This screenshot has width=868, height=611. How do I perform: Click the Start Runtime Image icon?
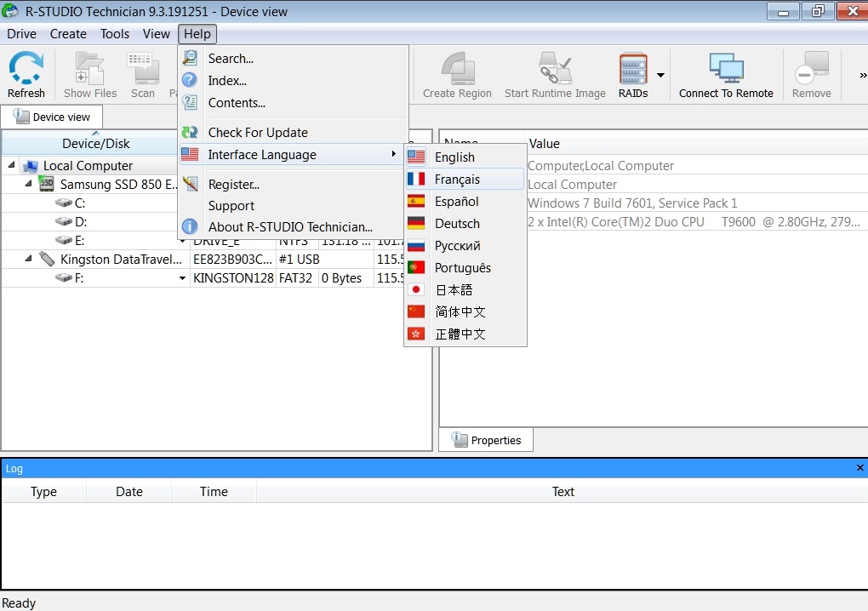[x=555, y=68]
